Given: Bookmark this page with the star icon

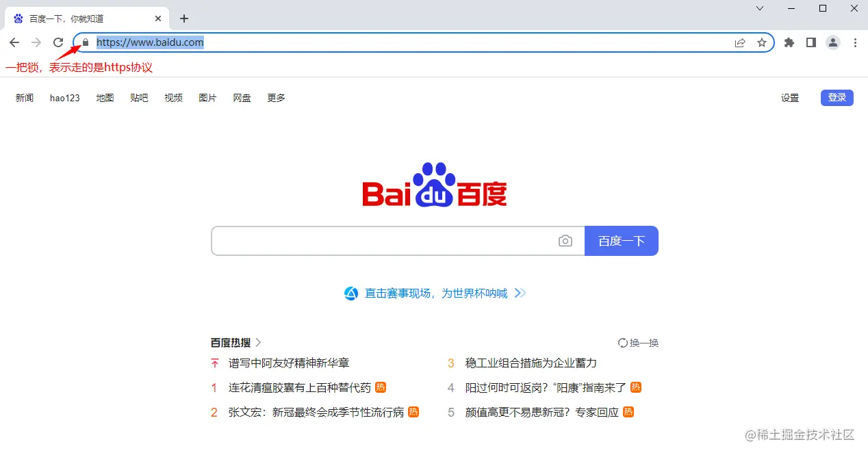Looking at the screenshot, I should (x=762, y=42).
